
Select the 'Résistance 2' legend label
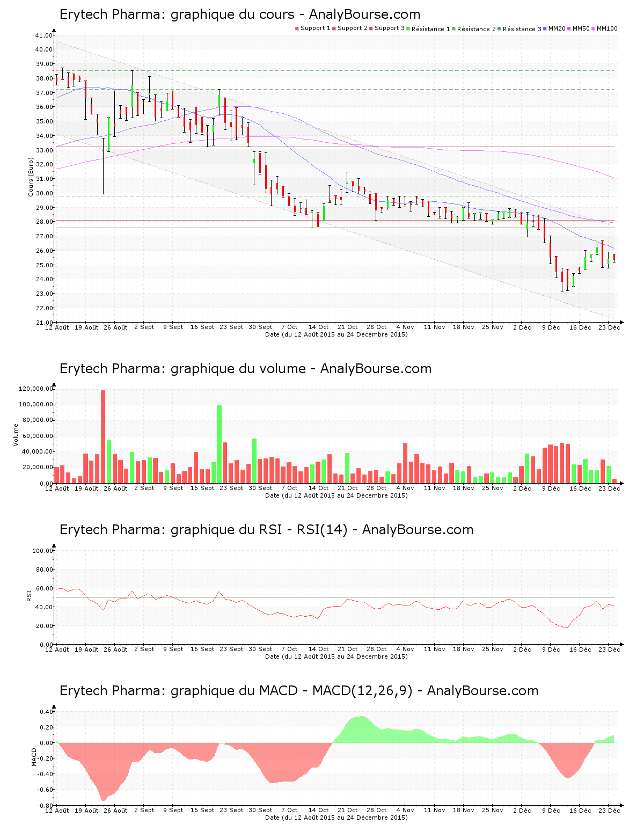pyautogui.click(x=477, y=29)
